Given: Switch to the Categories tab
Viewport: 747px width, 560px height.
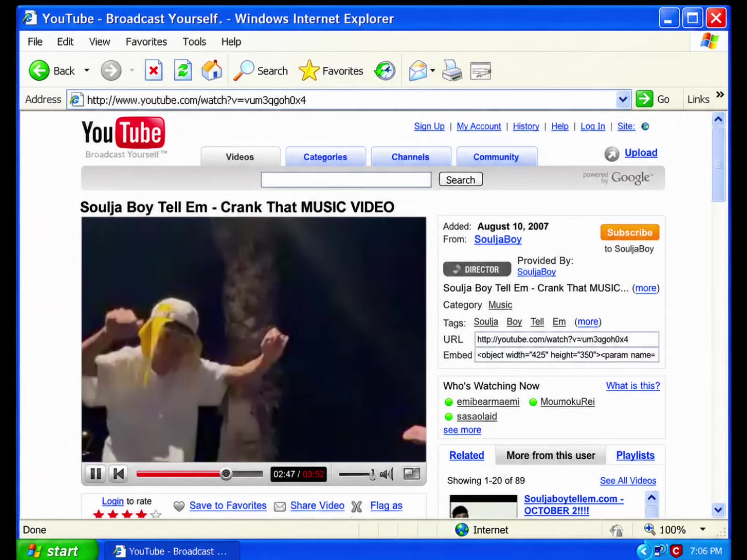Looking at the screenshot, I should point(325,157).
